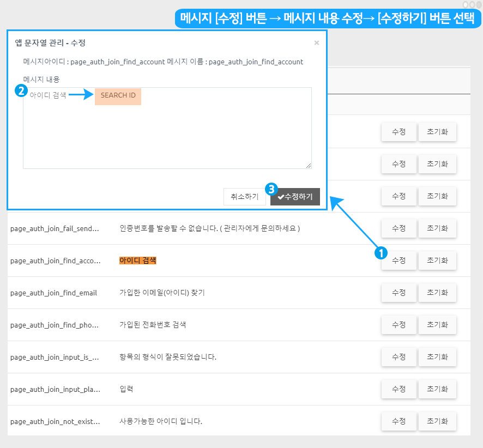483x448 pixels.
Task: Confirm with the ✔수정하기 button
Action: point(295,197)
